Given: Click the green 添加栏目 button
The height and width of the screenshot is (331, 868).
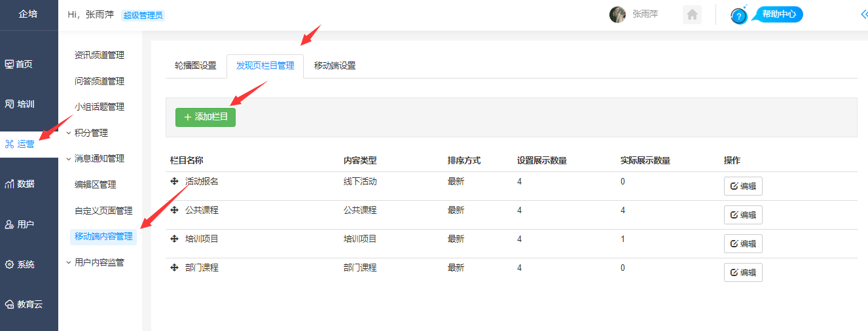Looking at the screenshot, I should point(206,117).
